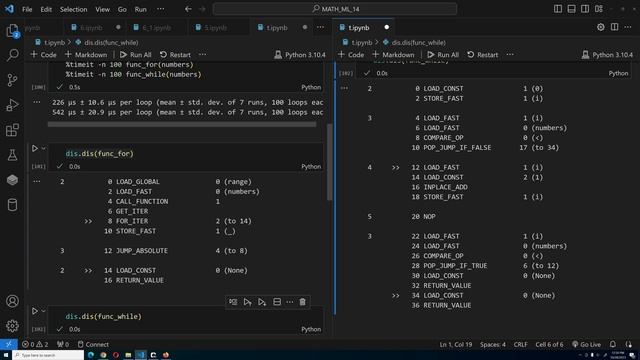
Task: Open notebook settings gear in right editor group
Action: [600, 27]
